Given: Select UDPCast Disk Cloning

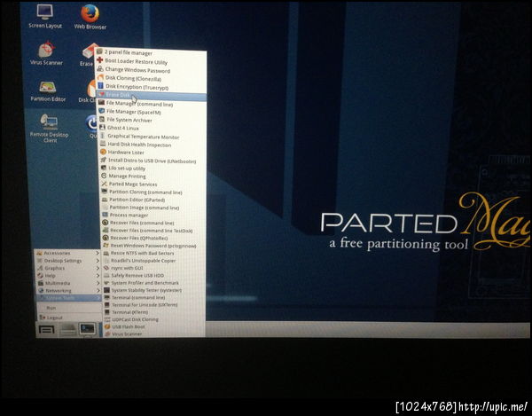Looking at the screenshot, I should coord(154,319).
